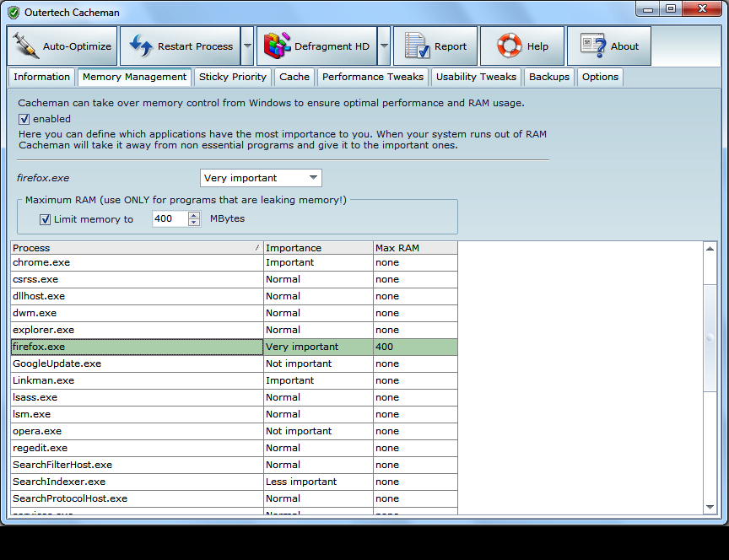The height and width of the screenshot is (560, 729).
Task: Click the Not important cell for GoogleUpdate.exe
Action: (318, 363)
